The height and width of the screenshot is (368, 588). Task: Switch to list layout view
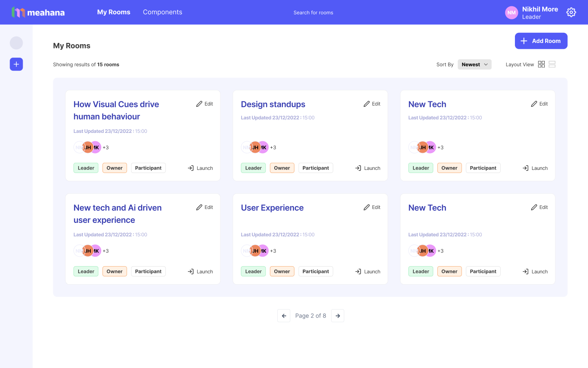[x=552, y=64]
